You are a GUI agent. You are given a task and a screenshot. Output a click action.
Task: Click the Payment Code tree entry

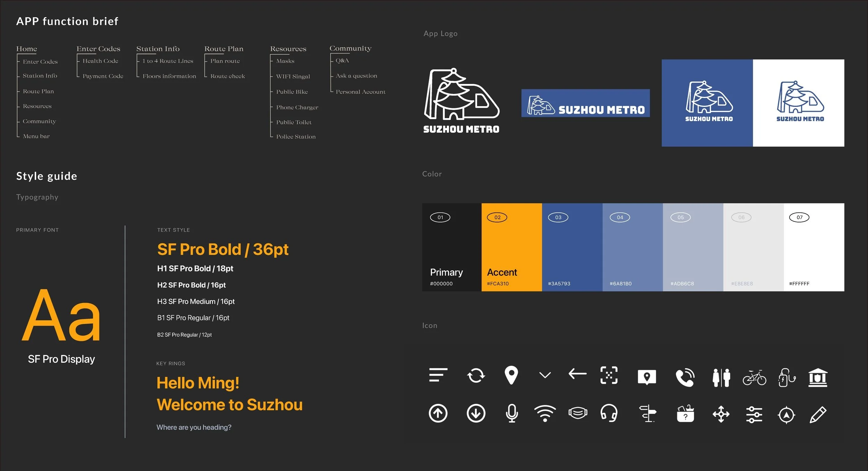click(x=103, y=76)
